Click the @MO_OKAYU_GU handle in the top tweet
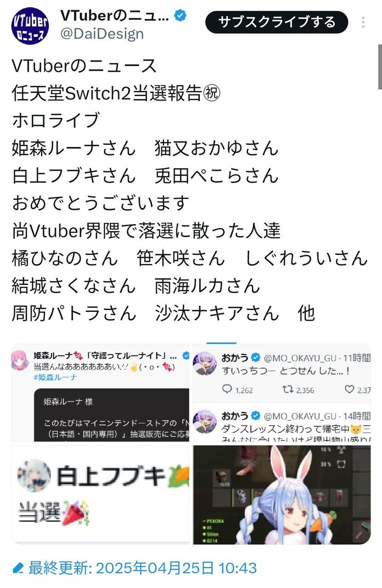Screen dimensions: 382x588 pyautogui.click(x=300, y=357)
